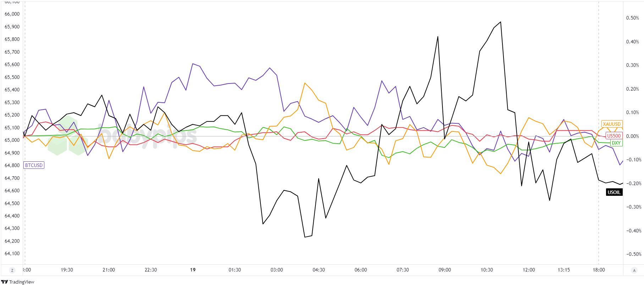Click the DXY series label
644x285 pixels.
pyautogui.click(x=616, y=143)
